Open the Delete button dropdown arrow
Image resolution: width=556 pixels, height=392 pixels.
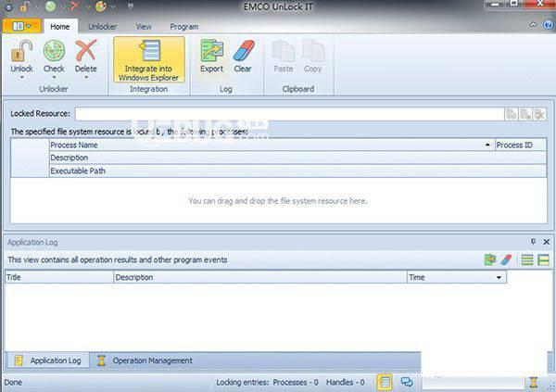click(x=86, y=77)
